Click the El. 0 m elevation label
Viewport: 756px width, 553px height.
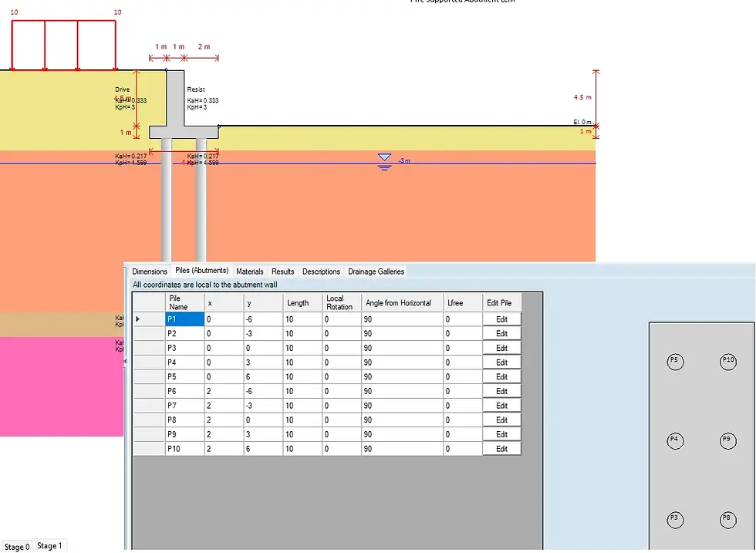(x=582, y=122)
